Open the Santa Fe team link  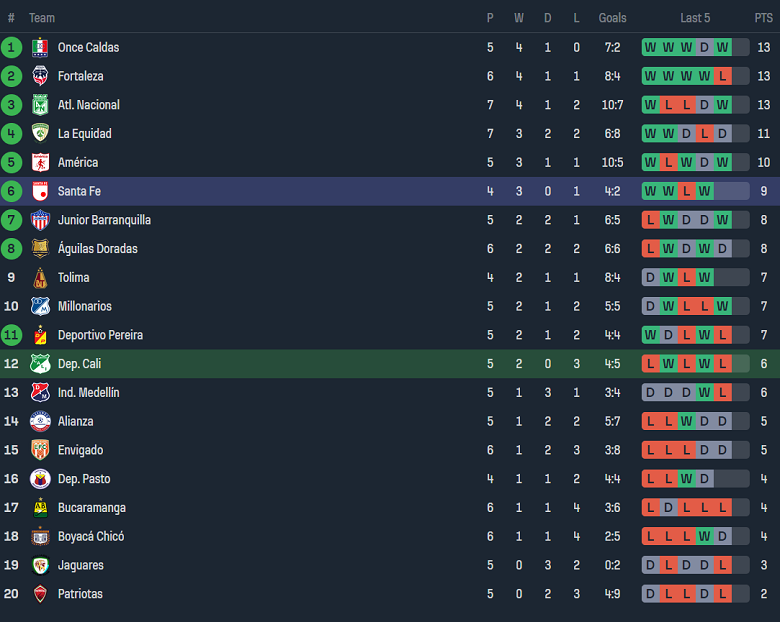[79, 191]
